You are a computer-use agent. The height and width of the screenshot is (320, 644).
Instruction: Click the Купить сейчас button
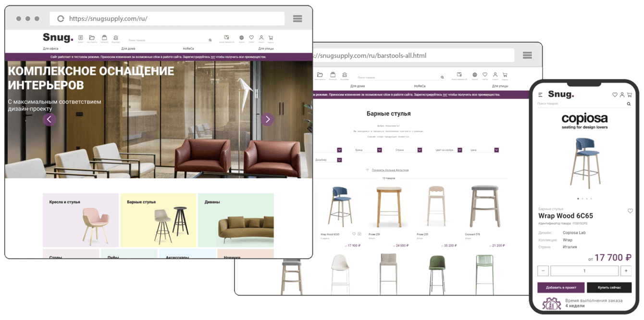(x=609, y=287)
